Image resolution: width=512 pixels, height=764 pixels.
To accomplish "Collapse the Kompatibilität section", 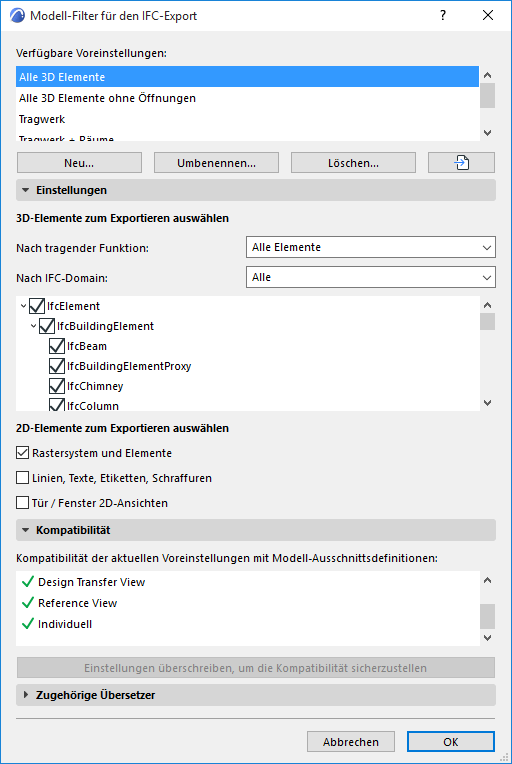I will click(x=256, y=530).
